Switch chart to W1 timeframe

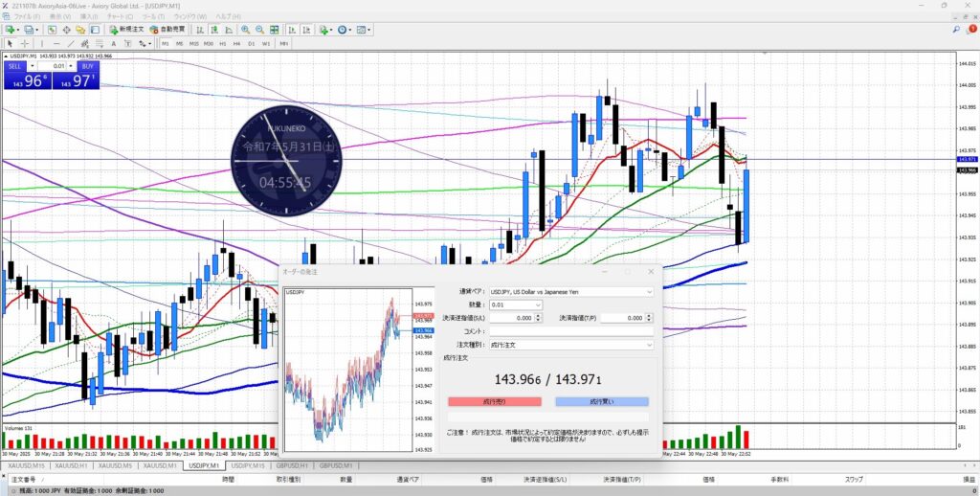coord(266,44)
